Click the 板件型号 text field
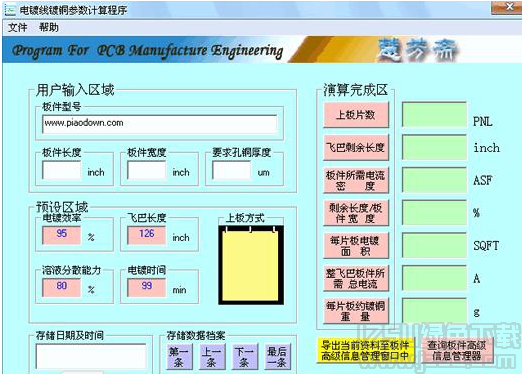The height and width of the screenshot is (374, 522). (159, 124)
